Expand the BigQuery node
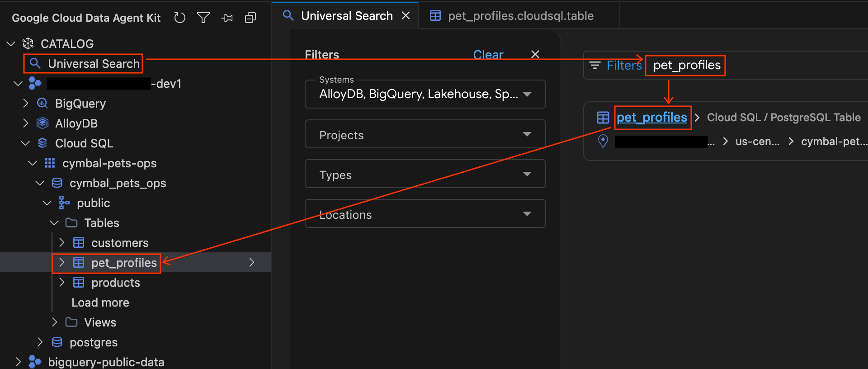The image size is (868, 369). [x=26, y=103]
